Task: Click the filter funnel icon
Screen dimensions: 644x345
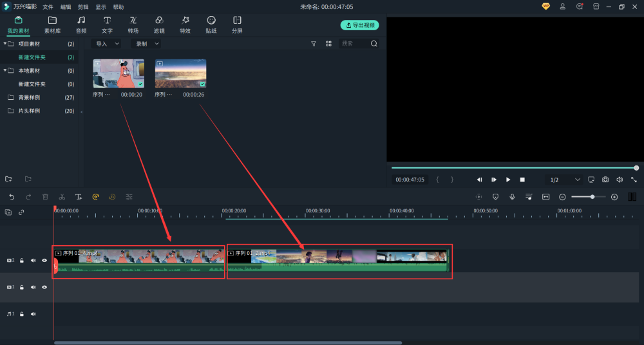Action: [x=314, y=44]
